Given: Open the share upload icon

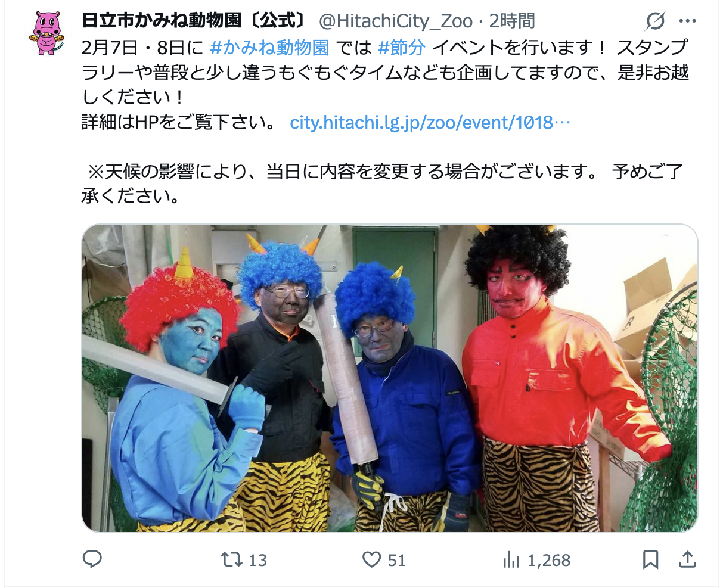Looking at the screenshot, I should (x=687, y=559).
